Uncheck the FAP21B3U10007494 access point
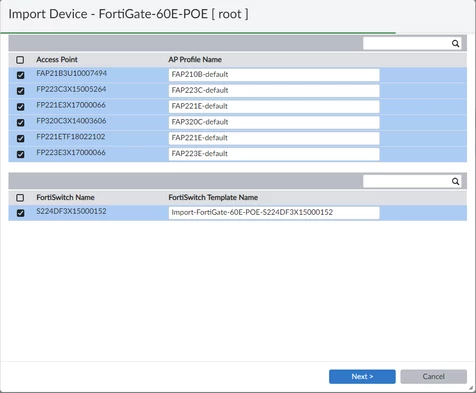The width and height of the screenshot is (476, 393). point(20,75)
